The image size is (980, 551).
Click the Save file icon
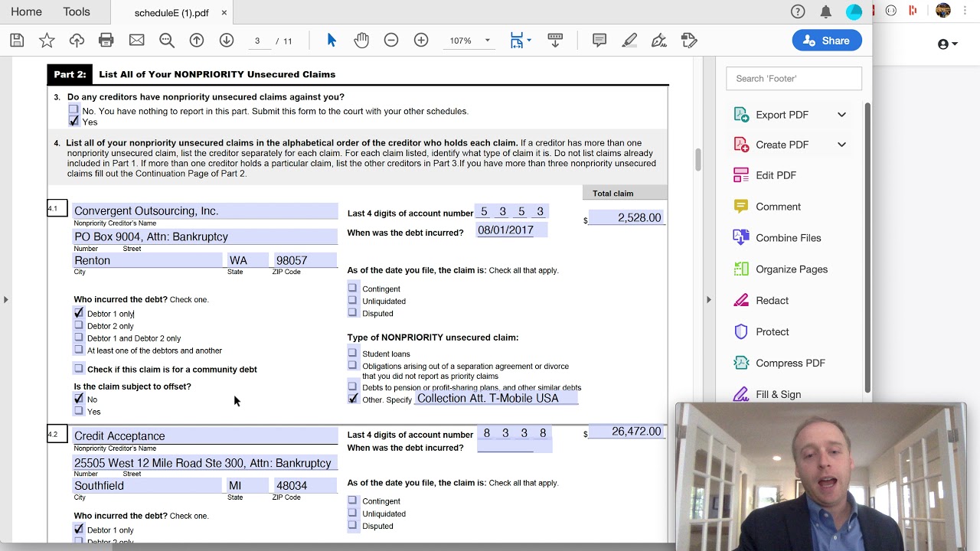17,41
